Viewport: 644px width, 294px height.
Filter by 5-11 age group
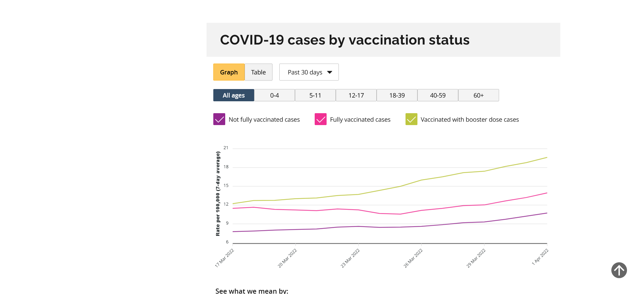click(x=315, y=95)
